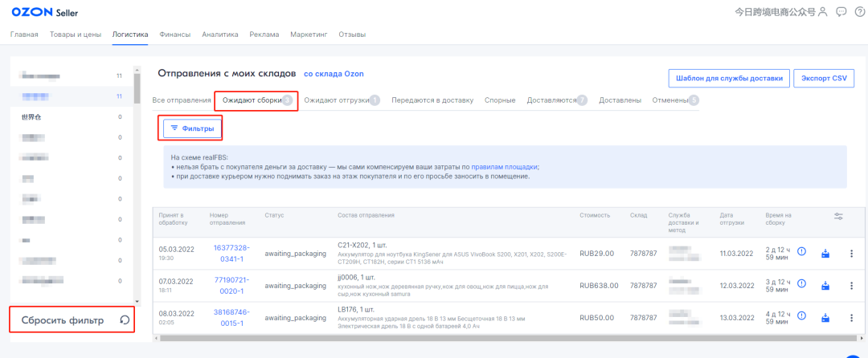Screen dimensions: 868x358
Task: Click the reset filter refresh icon
Action: coord(125,320)
